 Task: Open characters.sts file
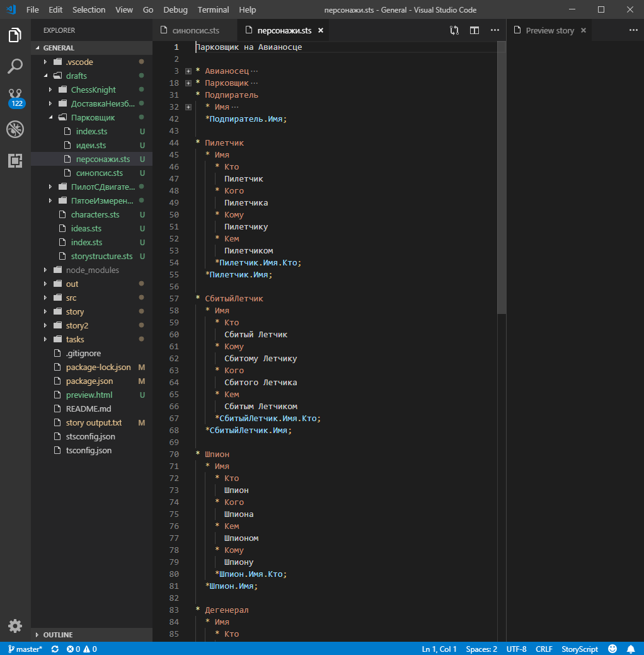[91, 214]
